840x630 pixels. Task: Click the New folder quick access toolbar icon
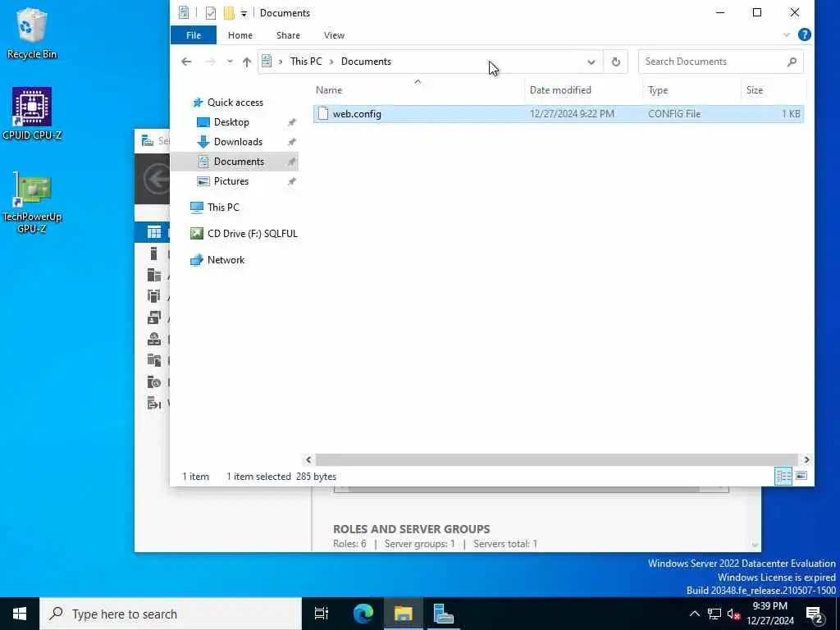tap(230, 13)
